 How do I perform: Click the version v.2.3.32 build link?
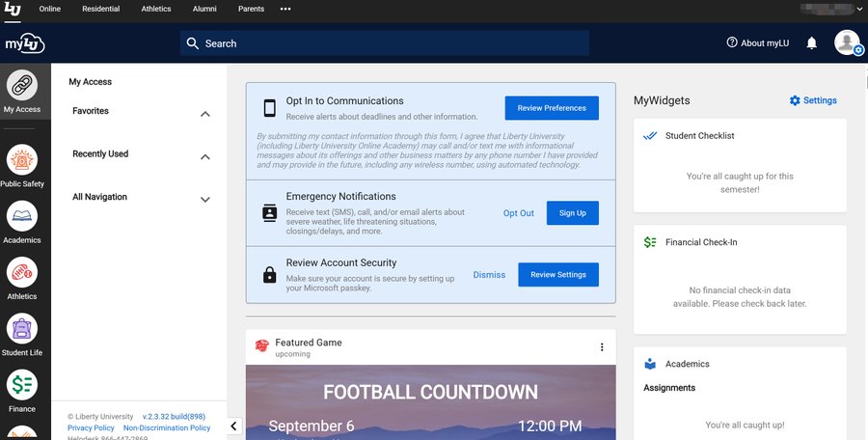coord(174,416)
